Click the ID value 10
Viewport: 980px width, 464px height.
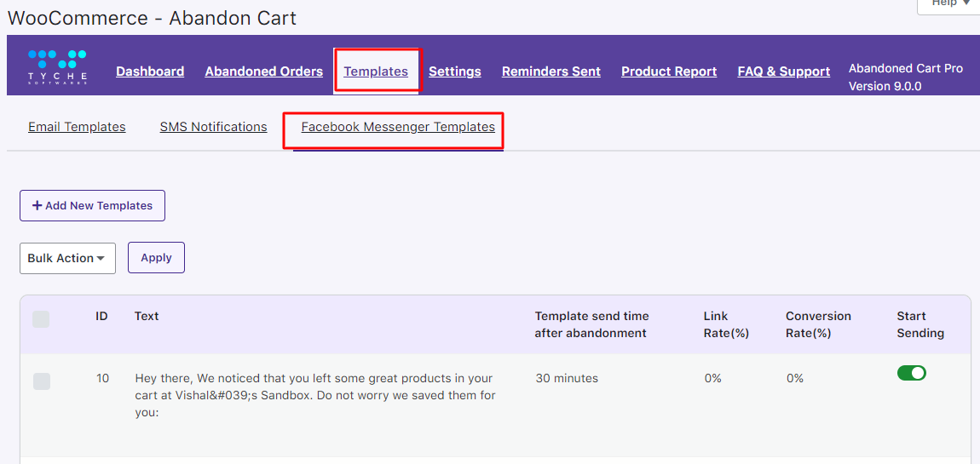[103, 379]
